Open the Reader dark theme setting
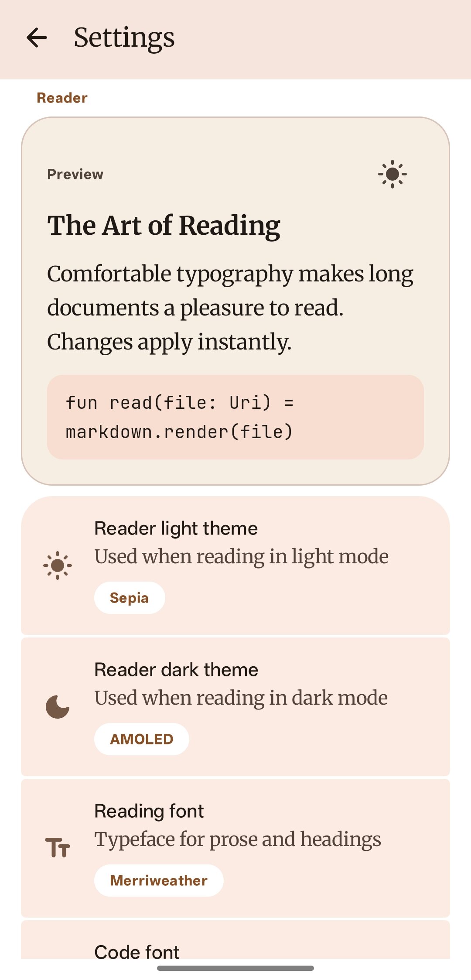Screen dimensions: 471x980 tap(235, 707)
